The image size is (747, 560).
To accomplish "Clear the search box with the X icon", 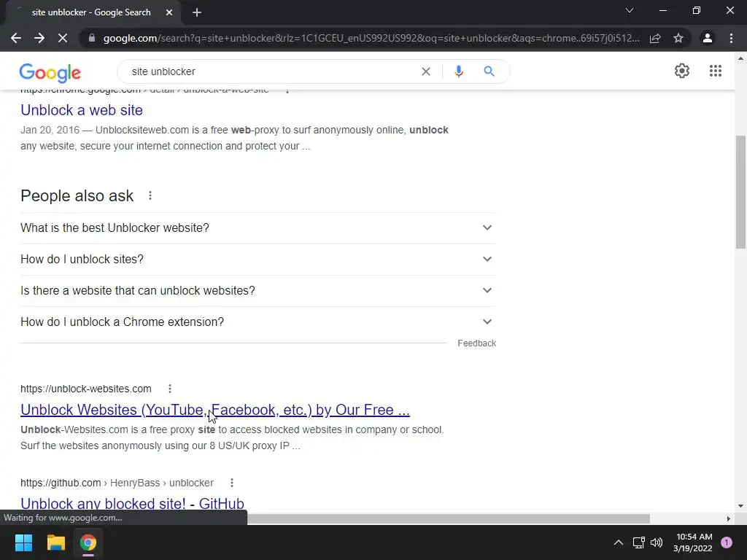I will pyautogui.click(x=426, y=71).
